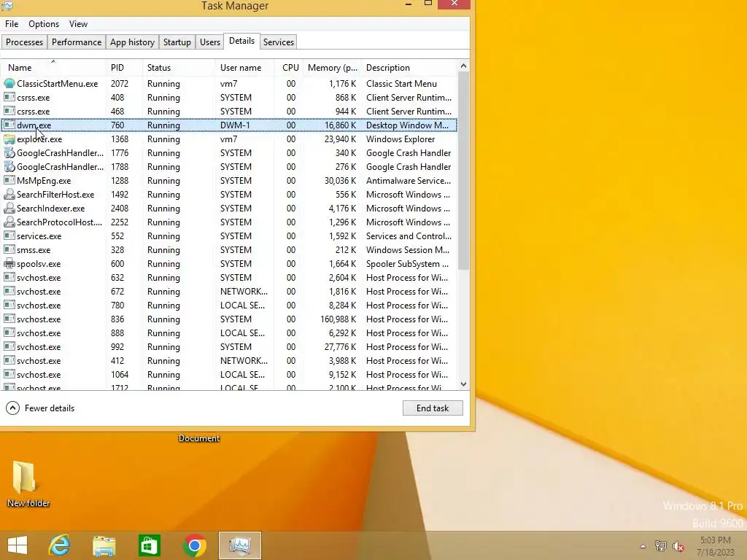Click the SearchProtocolHost process icon
This screenshot has width=747, height=560.
click(9, 222)
